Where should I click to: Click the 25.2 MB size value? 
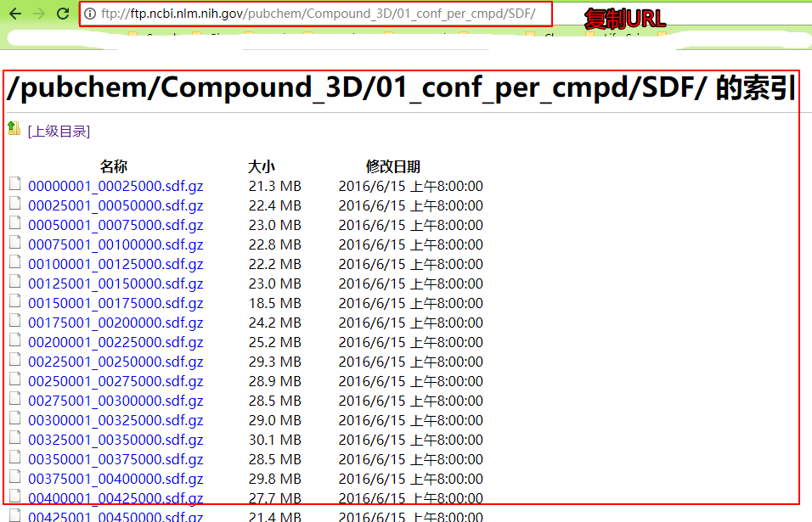pyautogui.click(x=275, y=342)
